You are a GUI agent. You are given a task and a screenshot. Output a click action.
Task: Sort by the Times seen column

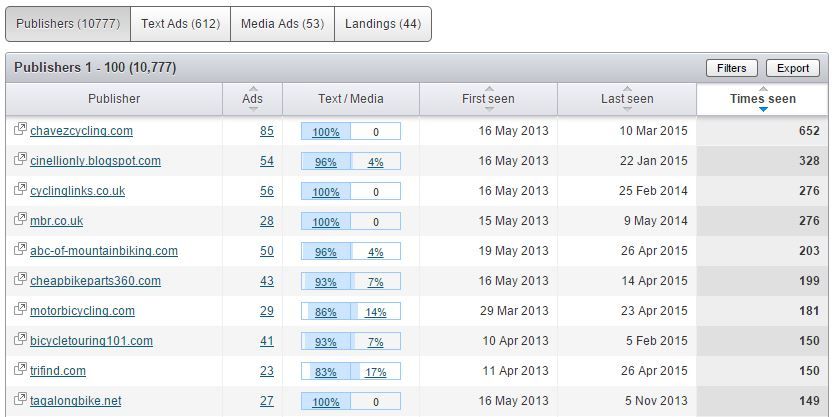tap(762, 99)
